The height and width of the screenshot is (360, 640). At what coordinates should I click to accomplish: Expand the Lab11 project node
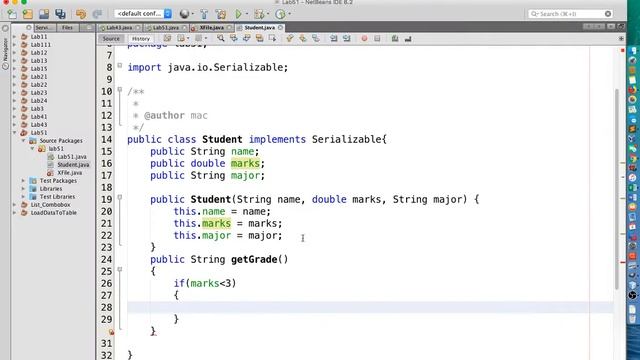pos(15,36)
